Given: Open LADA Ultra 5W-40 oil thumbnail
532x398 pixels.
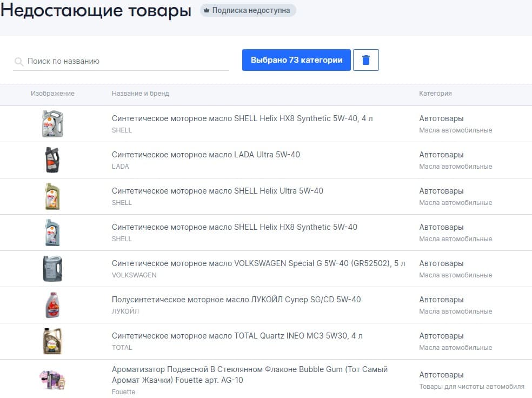Looking at the screenshot, I should [x=52, y=160].
